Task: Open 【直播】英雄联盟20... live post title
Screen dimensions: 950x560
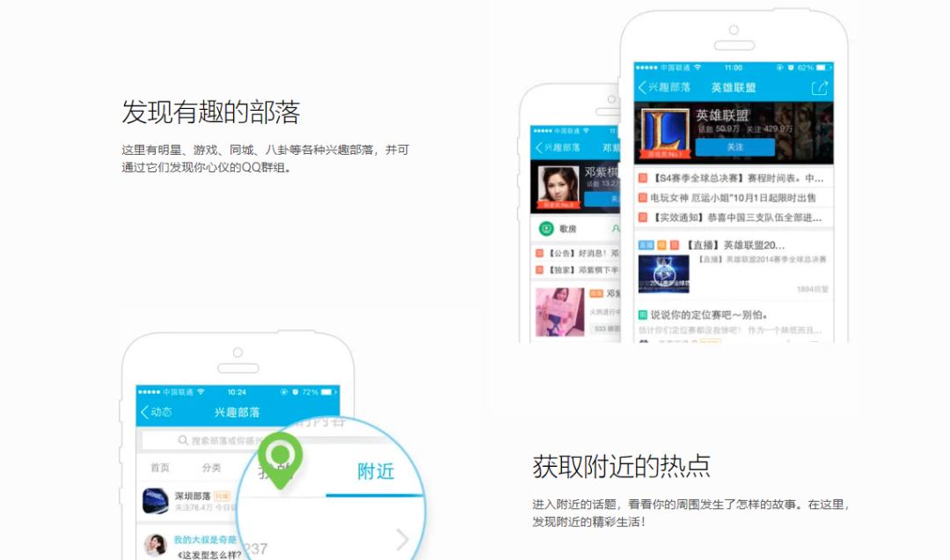Action: pos(734,244)
